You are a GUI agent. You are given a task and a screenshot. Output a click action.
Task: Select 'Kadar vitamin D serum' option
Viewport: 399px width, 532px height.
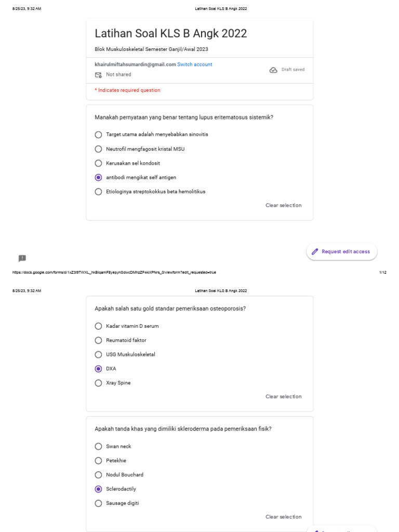[99, 326]
